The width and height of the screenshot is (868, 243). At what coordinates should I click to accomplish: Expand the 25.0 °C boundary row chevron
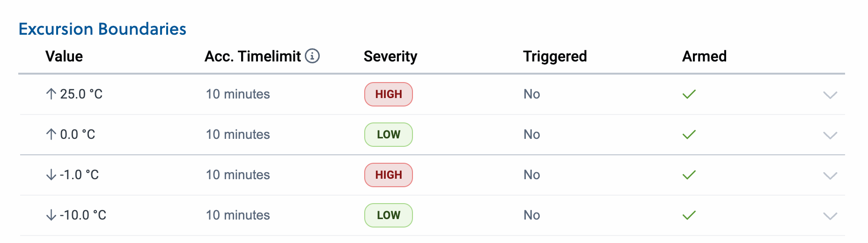pos(830,95)
